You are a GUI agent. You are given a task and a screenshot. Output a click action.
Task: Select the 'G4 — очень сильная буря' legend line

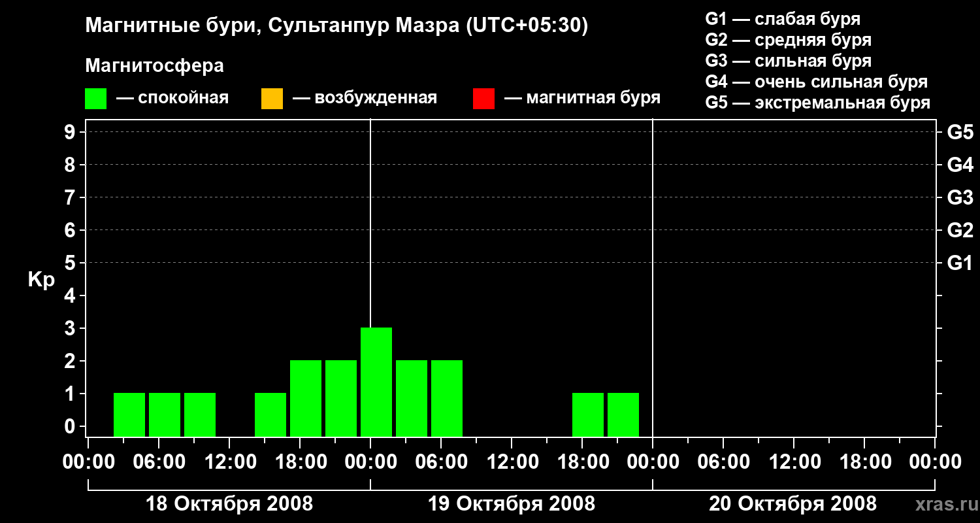click(x=816, y=82)
